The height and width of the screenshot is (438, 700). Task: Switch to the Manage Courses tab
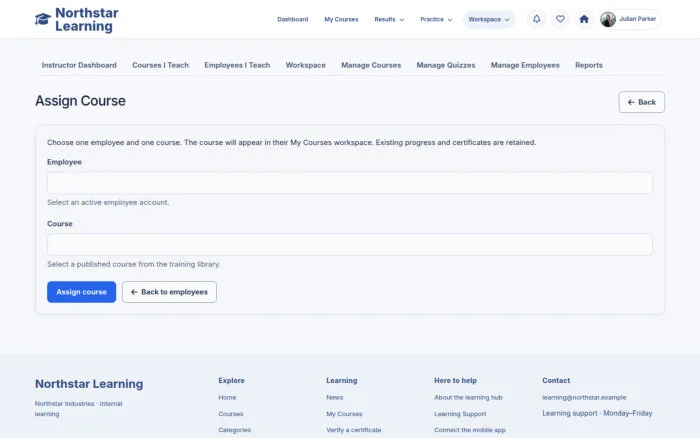(371, 65)
